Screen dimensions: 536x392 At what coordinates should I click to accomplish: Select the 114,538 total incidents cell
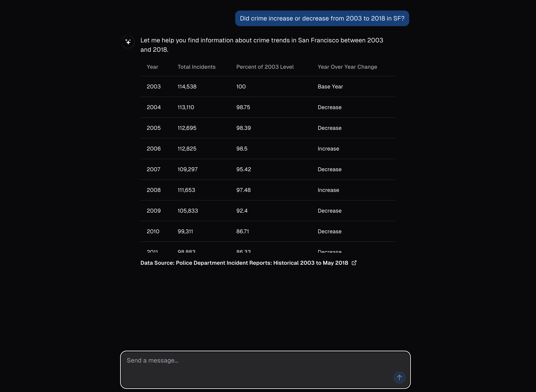pyautogui.click(x=187, y=87)
